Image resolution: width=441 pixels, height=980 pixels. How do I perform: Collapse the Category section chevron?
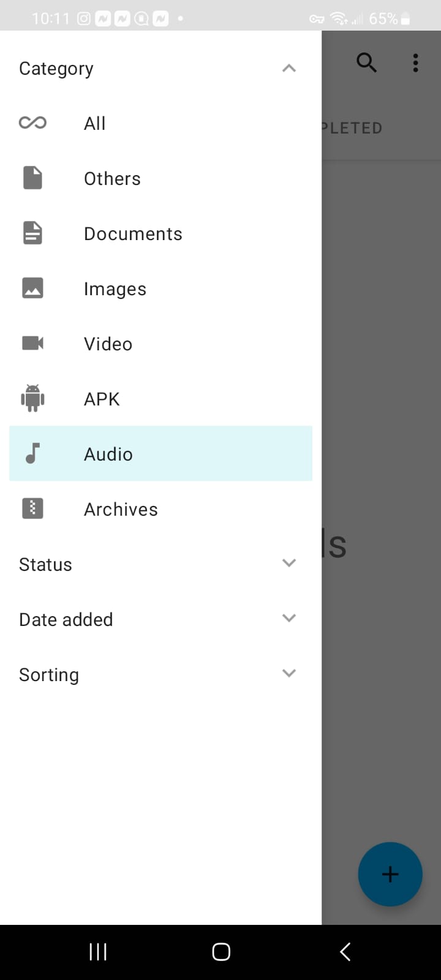[x=289, y=68]
